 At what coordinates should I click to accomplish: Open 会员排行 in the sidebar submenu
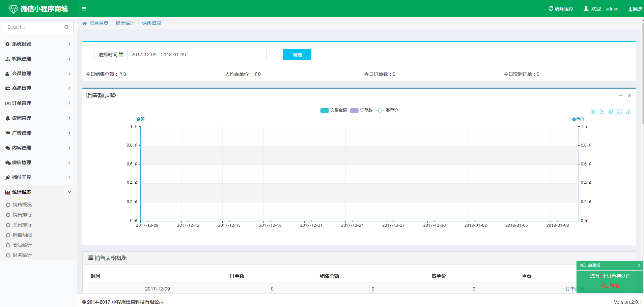click(22, 225)
